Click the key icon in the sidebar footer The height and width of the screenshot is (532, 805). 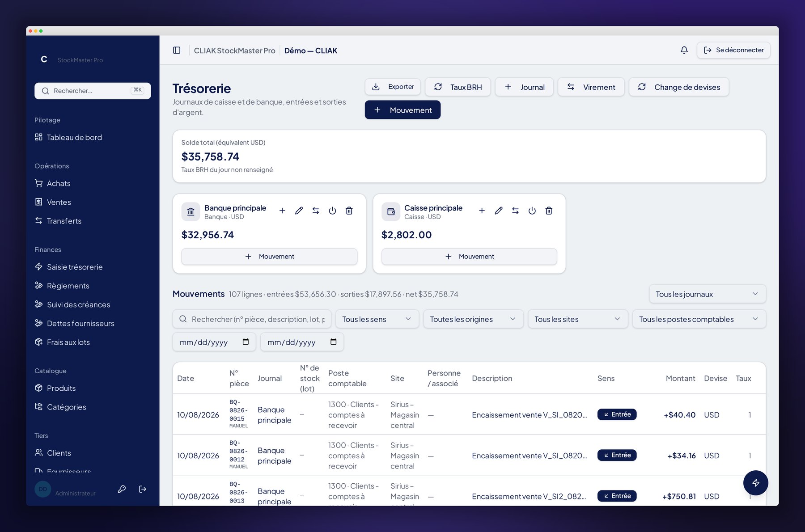click(x=122, y=489)
